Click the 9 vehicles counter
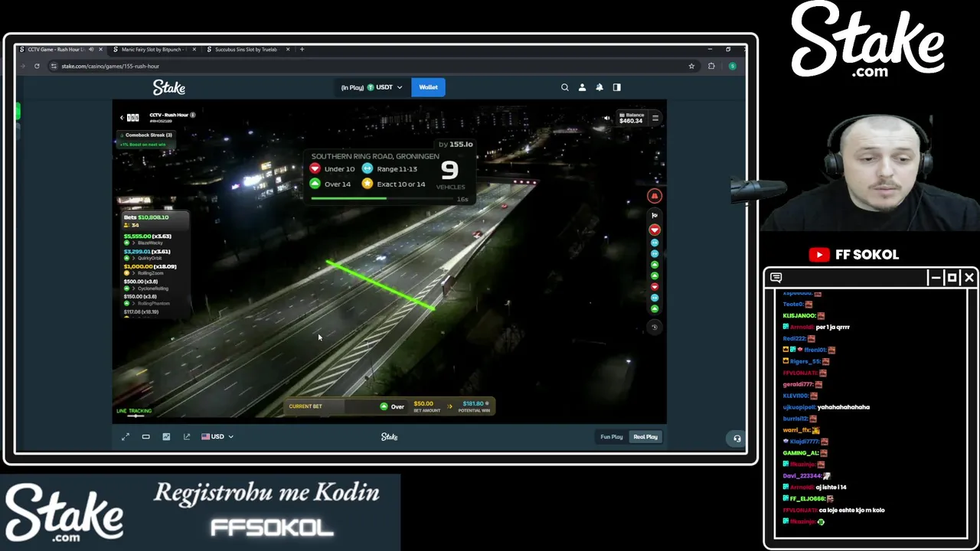Screen dimensions: 980x551 (449, 170)
